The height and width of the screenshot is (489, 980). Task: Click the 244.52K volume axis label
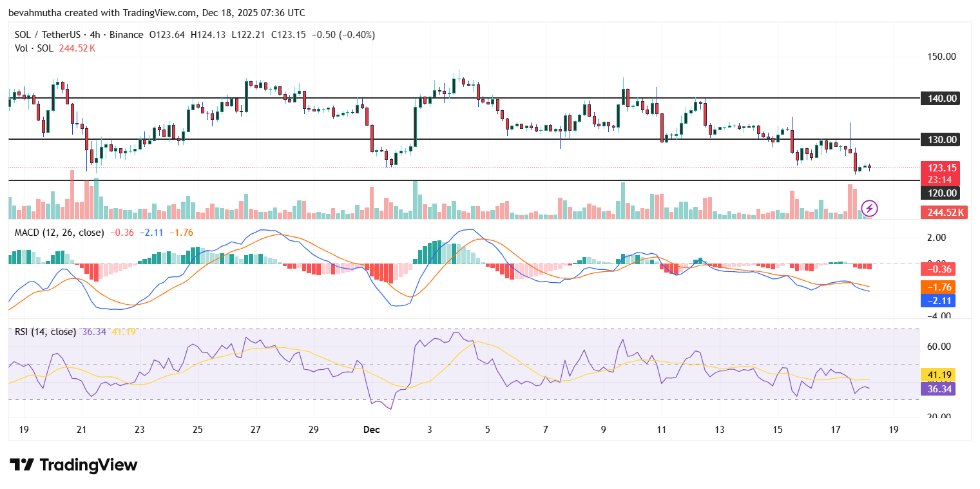click(x=943, y=212)
